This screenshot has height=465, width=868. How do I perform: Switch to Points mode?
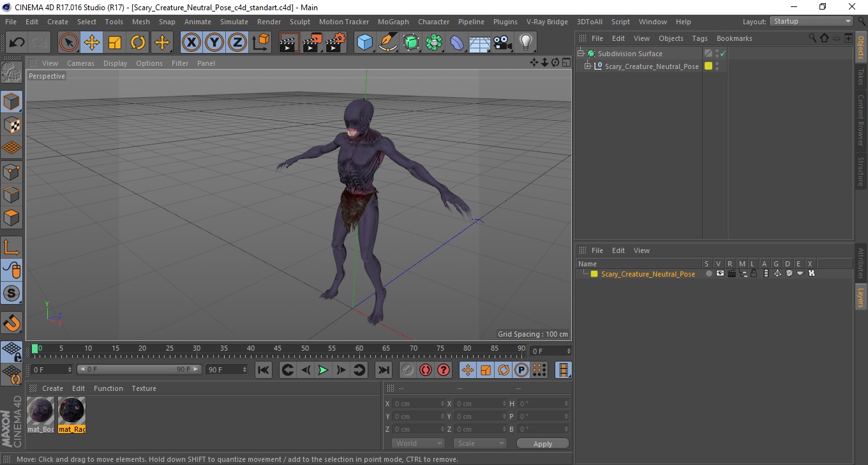[11, 171]
